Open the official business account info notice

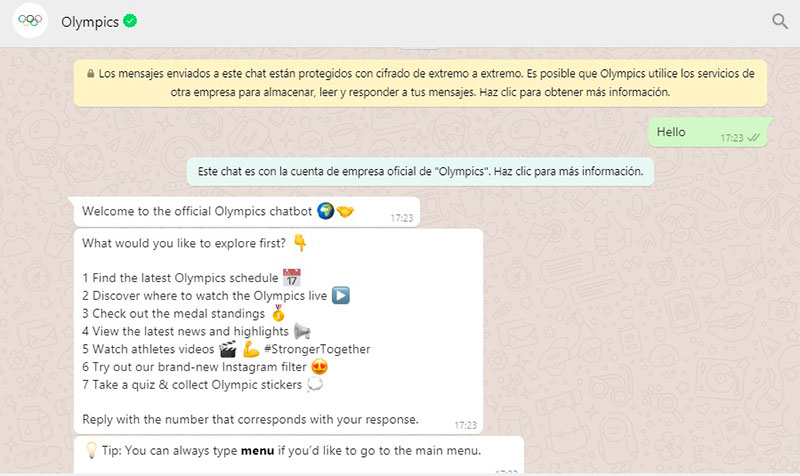tap(420, 171)
